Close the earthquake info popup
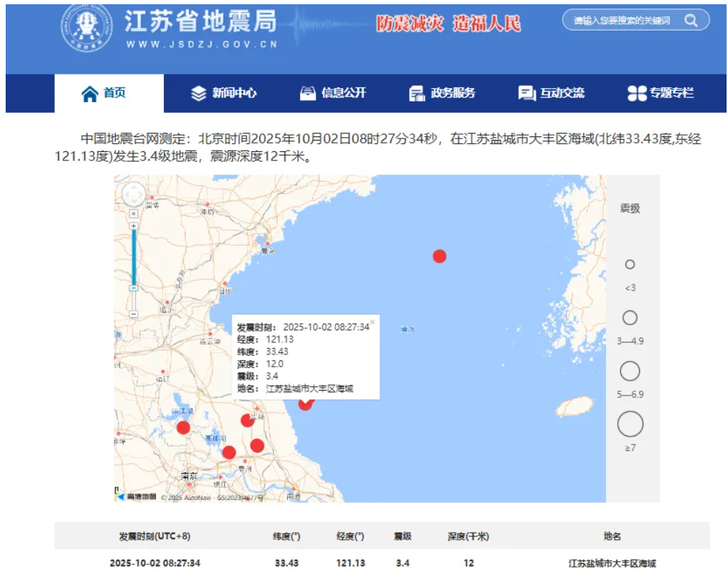Screen dimensions: 728x588 372,322
